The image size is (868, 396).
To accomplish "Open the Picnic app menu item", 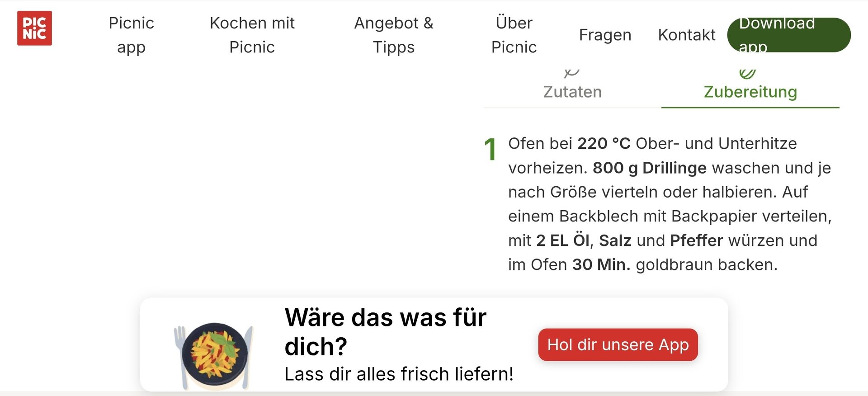I will click(131, 35).
